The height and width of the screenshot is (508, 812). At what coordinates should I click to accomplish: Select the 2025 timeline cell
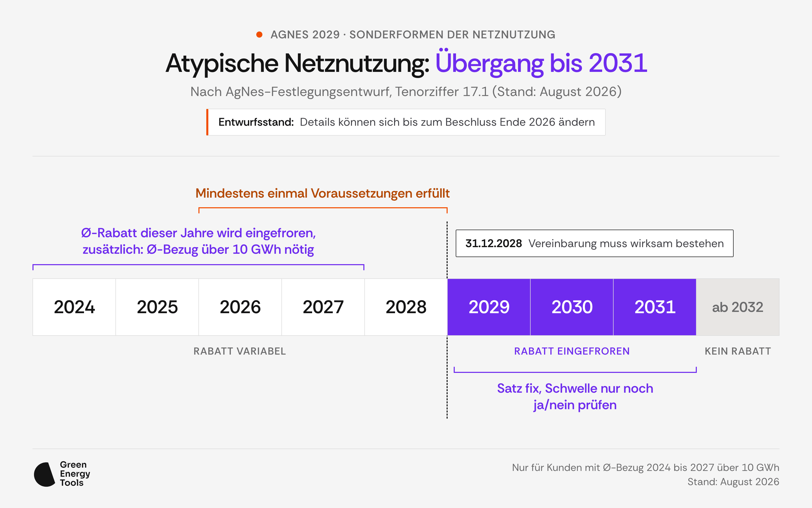pyautogui.click(x=157, y=307)
